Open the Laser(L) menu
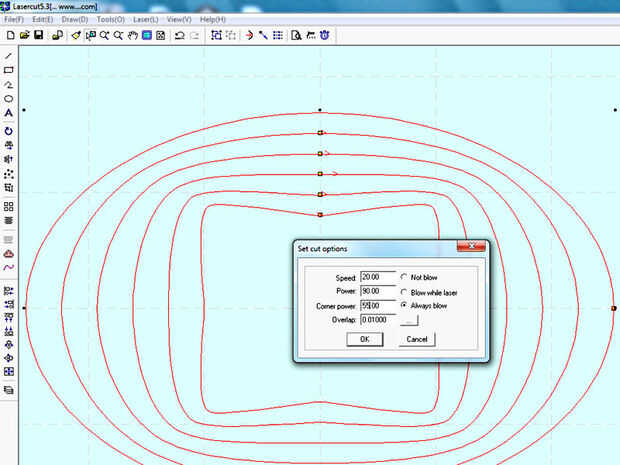Image resolution: width=620 pixels, height=465 pixels. (x=146, y=19)
